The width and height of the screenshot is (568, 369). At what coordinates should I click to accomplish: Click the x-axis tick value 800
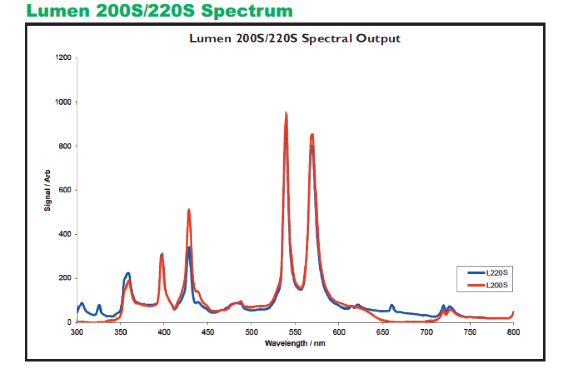tap(513, 332)
